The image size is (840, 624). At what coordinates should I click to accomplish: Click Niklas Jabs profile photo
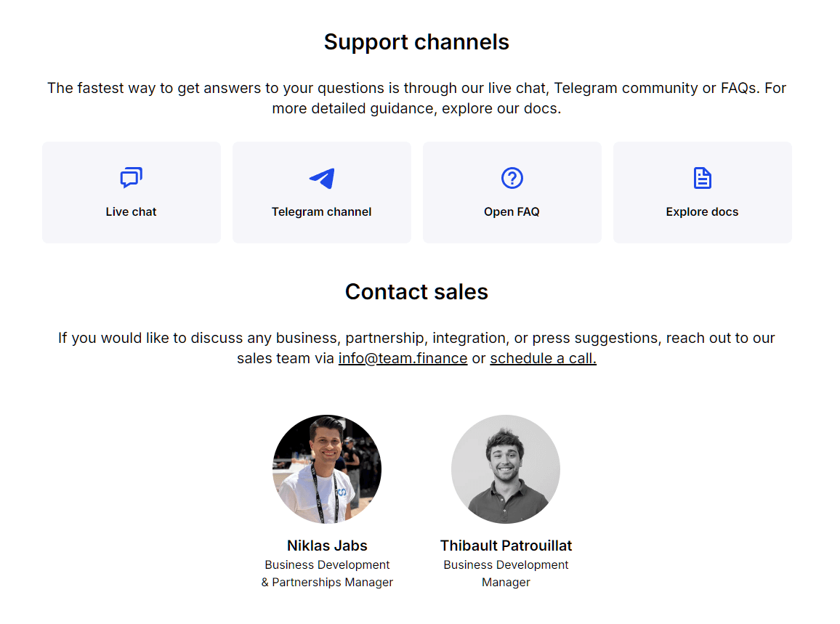tap(327, 469)
